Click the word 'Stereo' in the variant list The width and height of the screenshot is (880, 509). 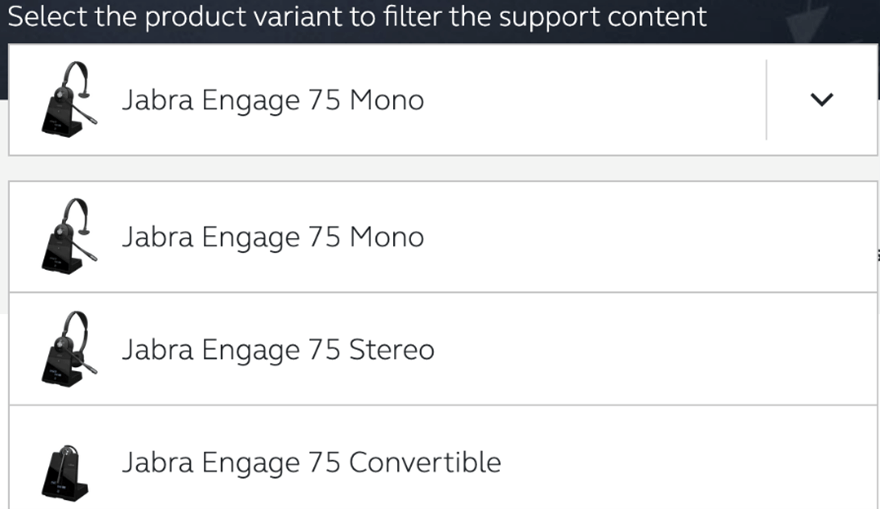pos(391,350)
